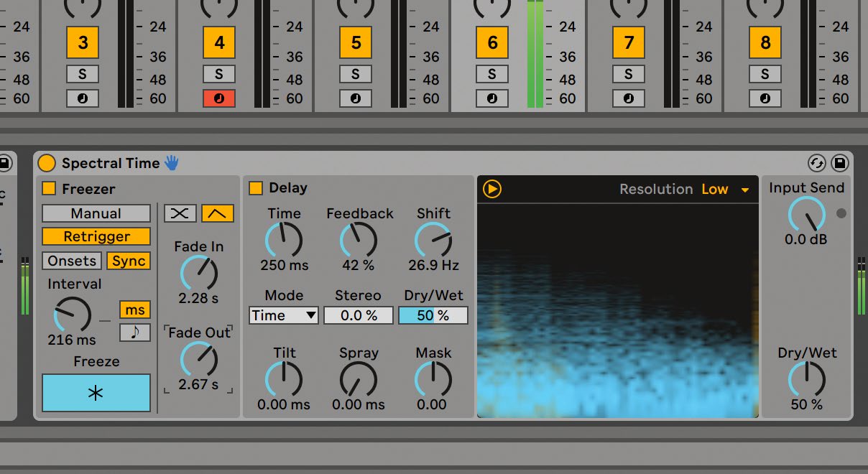Image resolution: width=868 pixels, height=474 pixels.
Task: Set interval unit to ms
Action: click(x=135, y=310)
